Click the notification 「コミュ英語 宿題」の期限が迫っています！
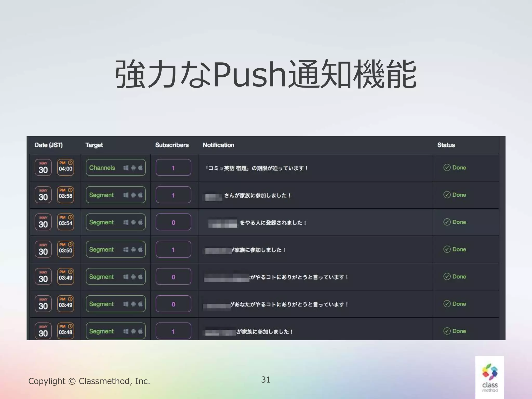Image resolution: width=532 pixels, height=399 pixels. tap(256, 168)
